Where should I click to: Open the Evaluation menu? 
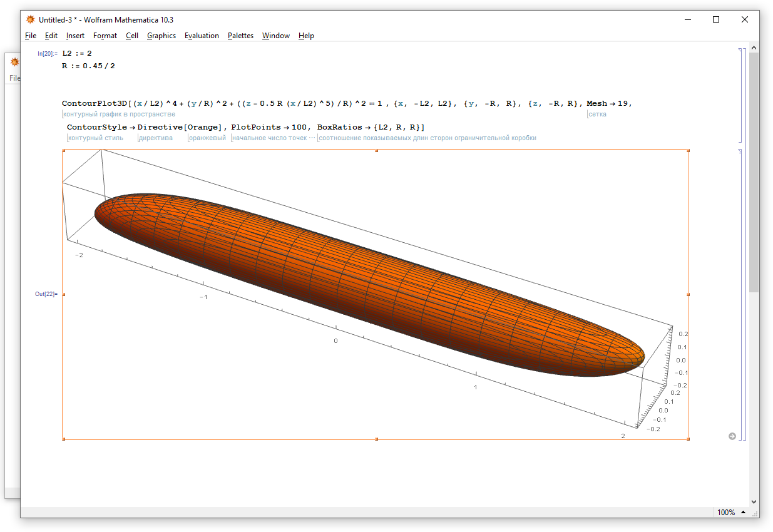tap(202, 36)
